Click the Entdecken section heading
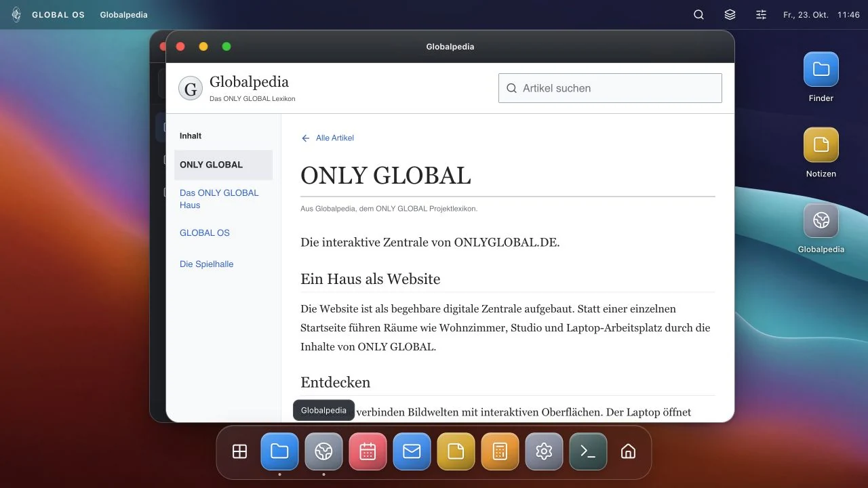This screenshot has height=488, width=868. (336, 382)
